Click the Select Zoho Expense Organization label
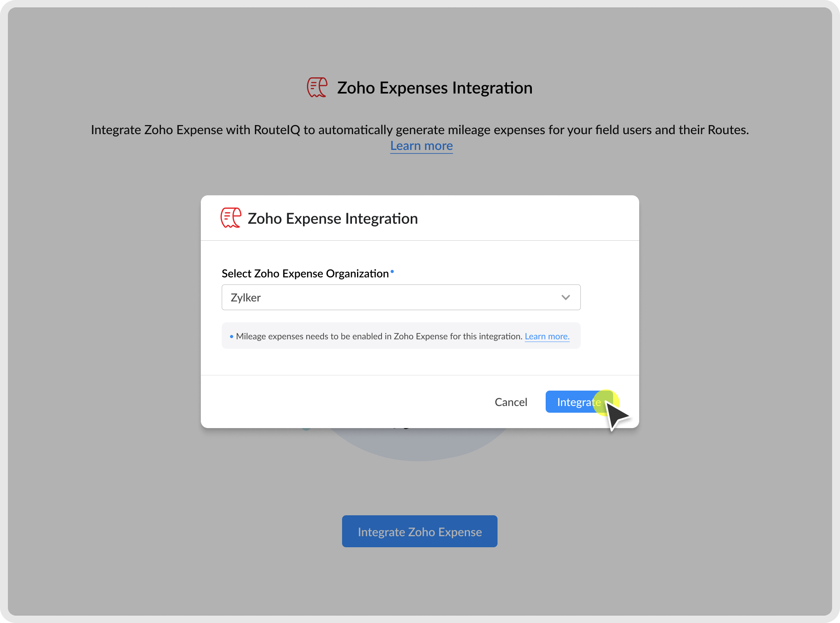840x623 pixels. [305, 273]
